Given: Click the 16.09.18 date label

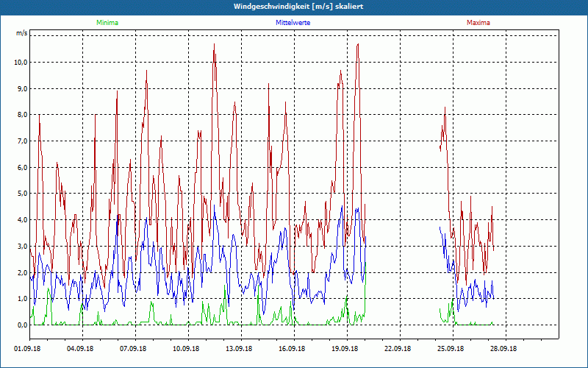Looking at the screenshot, I should (292, 349).
